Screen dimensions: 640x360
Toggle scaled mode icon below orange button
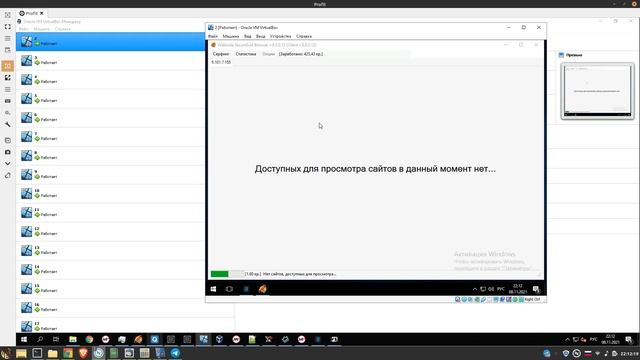[8, 78]
